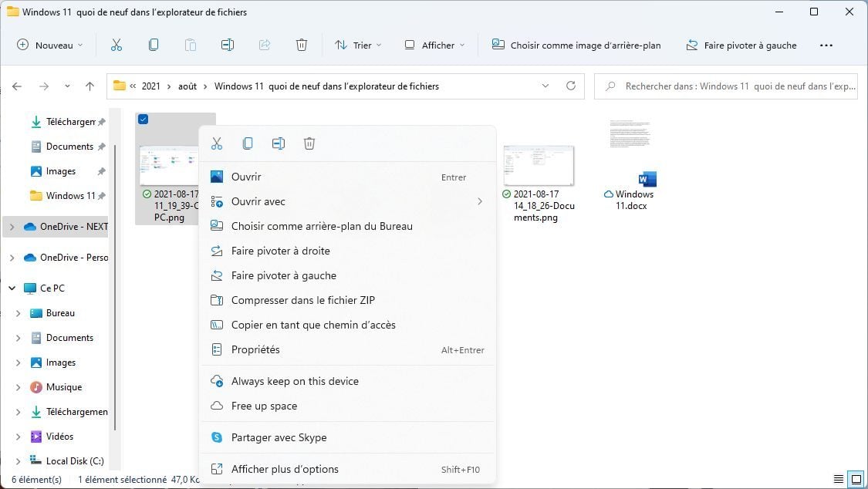Viewport: 868px width, 489px height.
Task: Click the search box for this folder
Action: [726, 86]
